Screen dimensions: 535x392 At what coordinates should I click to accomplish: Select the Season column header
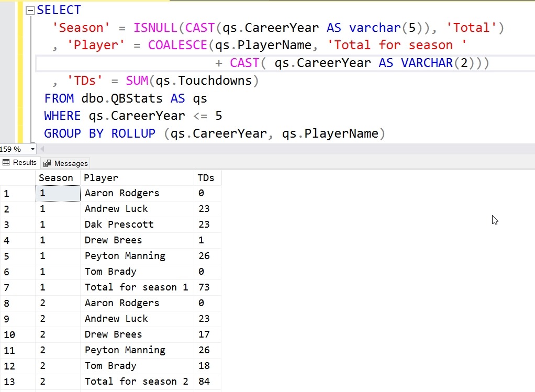(x=56, y=178)
